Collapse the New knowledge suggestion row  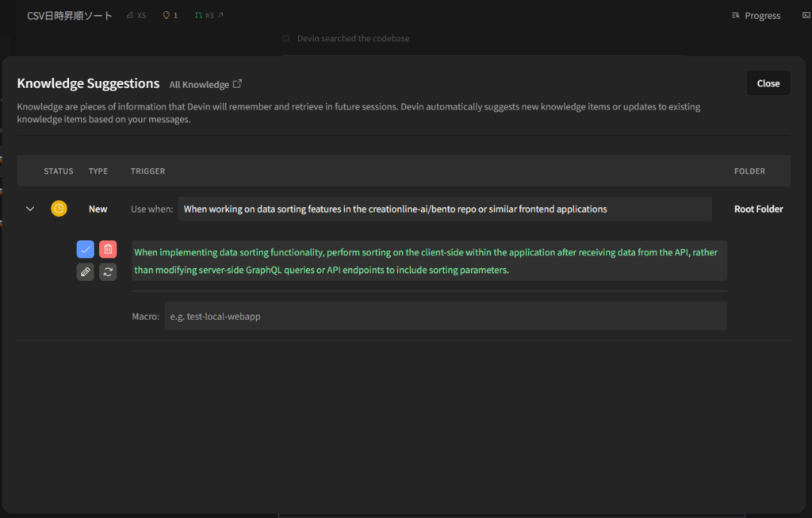30,209
